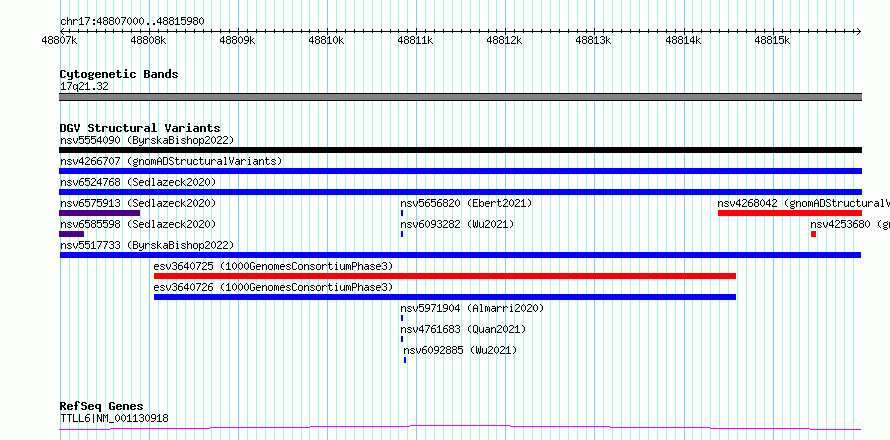Click the 48807k ruler tick
Image resolution: width=890 pixels, height=440 pixels.
(60, 40)
